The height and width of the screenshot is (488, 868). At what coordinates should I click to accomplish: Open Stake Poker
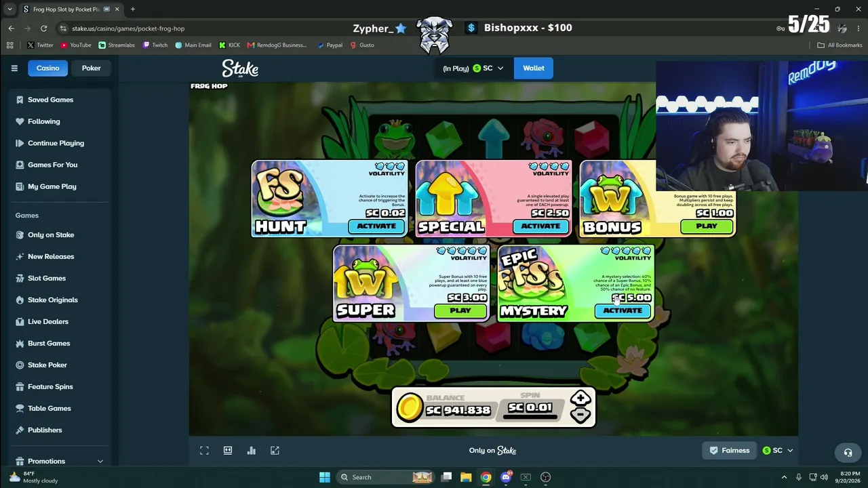pos(60,365)
